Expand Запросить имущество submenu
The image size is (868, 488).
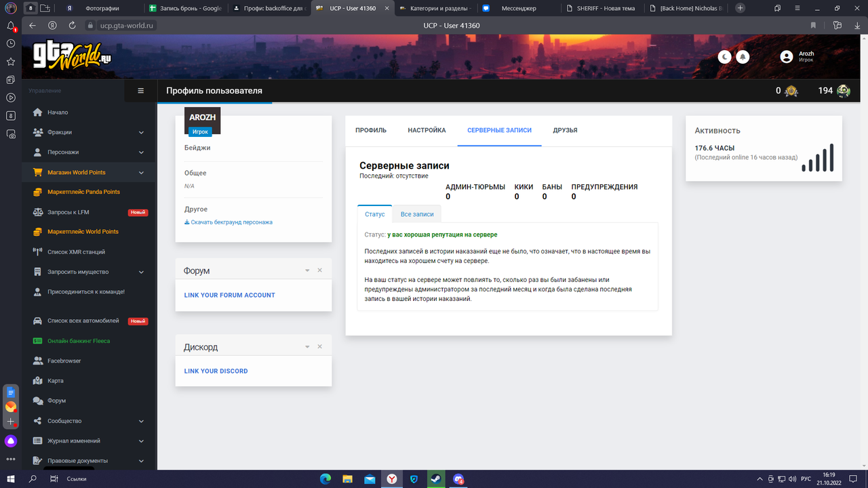click(141, 272)
